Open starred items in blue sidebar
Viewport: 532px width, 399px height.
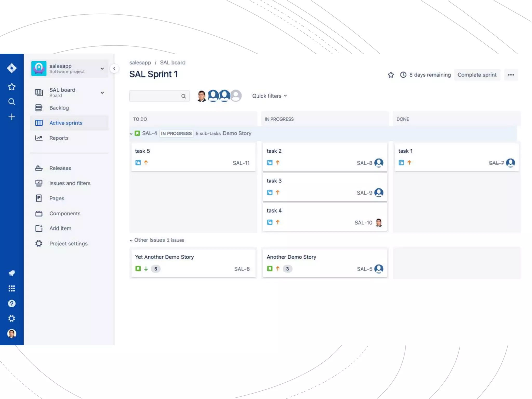coord(12,87)
